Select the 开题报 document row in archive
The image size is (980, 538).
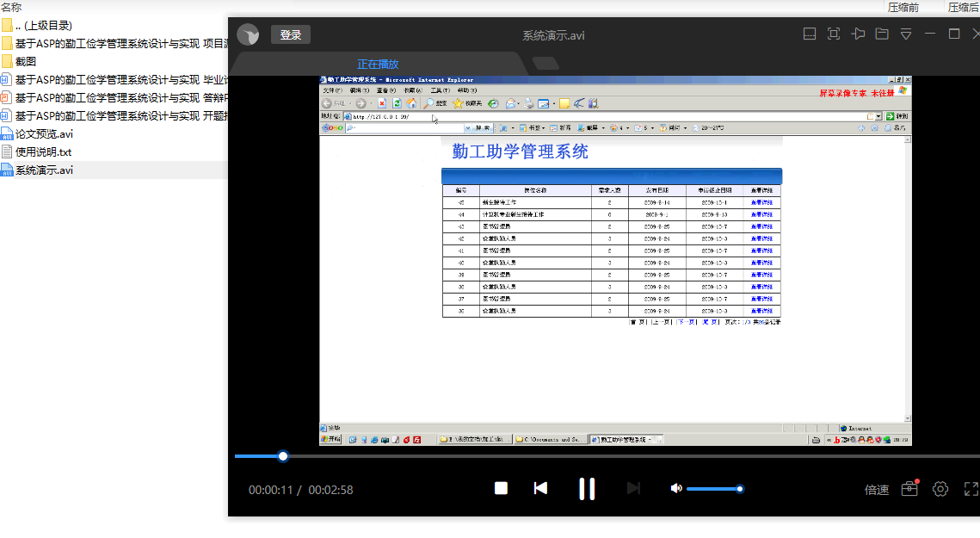(114, 115)
